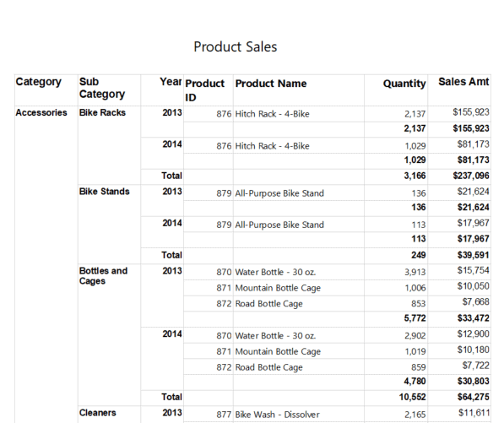
Task: Click the $64,275 Bottles and Cages total
Action: point(473,397)
